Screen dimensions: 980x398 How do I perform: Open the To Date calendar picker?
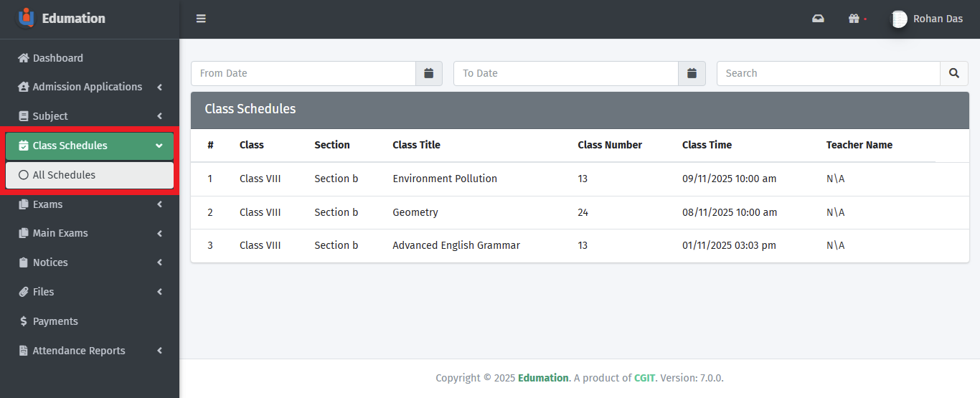pos(692,73)
